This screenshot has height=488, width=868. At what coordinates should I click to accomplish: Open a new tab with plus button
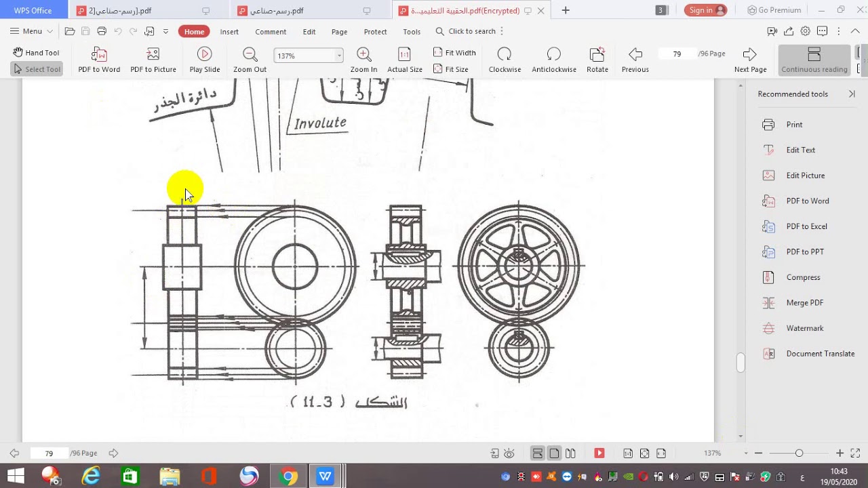click(x=566, y=10)
